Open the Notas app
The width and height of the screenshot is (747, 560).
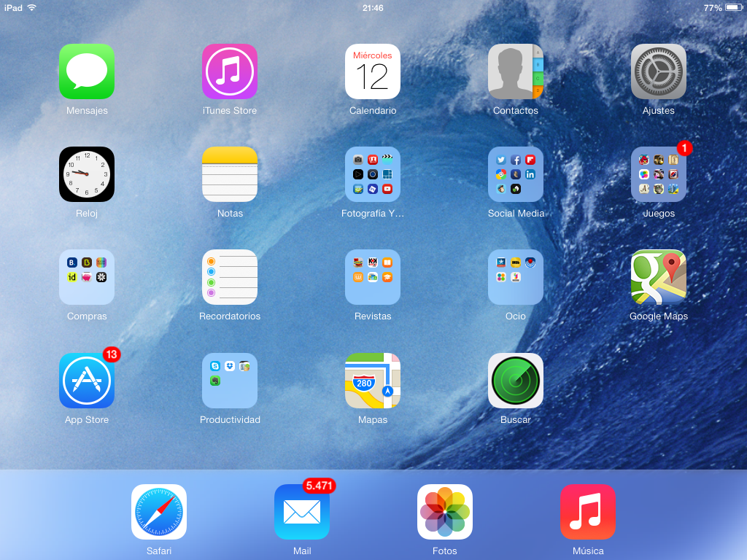point(230,174)
